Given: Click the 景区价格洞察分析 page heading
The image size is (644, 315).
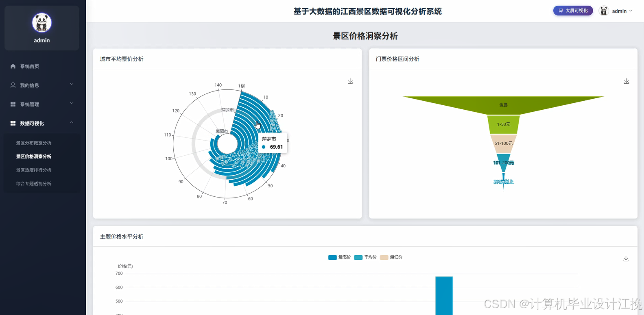Looking at the screenshot, I should tap(365, 36).
